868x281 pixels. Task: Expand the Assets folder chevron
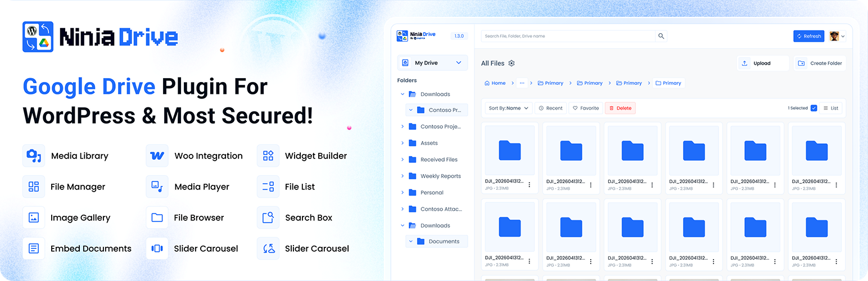tap(403, 143)
